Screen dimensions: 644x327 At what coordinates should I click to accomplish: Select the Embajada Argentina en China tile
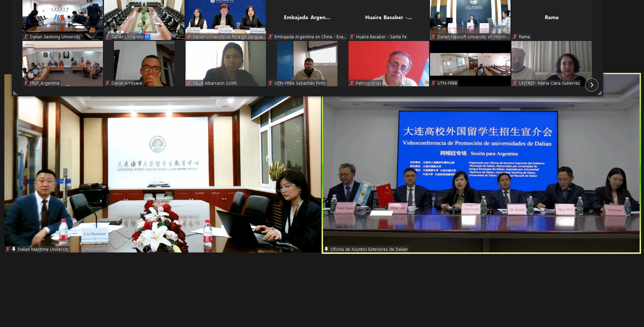(x=307, y=18)
